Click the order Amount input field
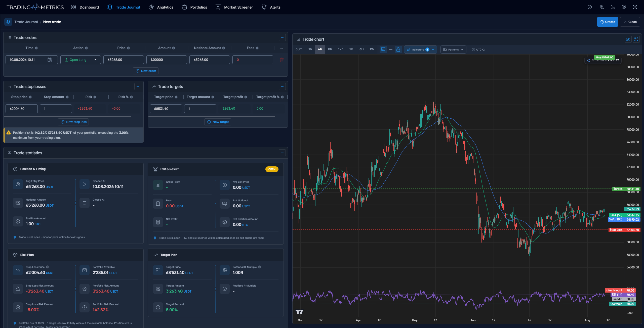This screenshot has width=644, height=328. (167, 60)
